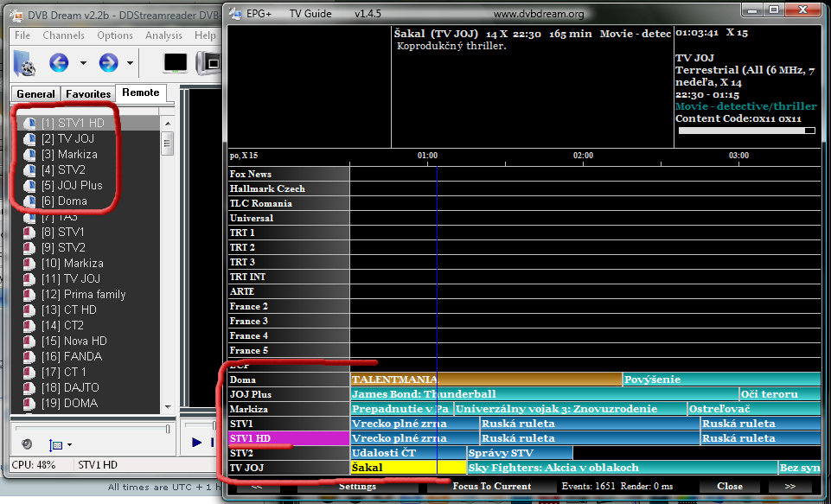This screenshot has width=831, height=504.
Task: Click the 03:00 time marker in EPG header
Action: coord(738,156)
